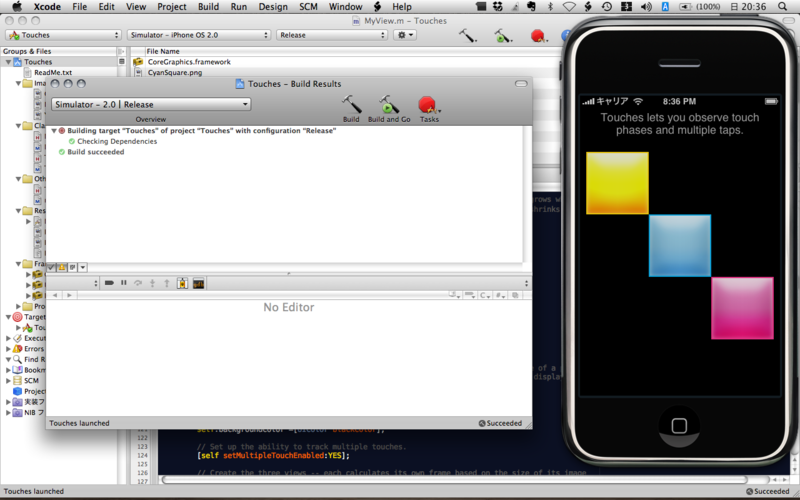
Task: Open the Release configuration popup
Action: (x=332, y=35)
